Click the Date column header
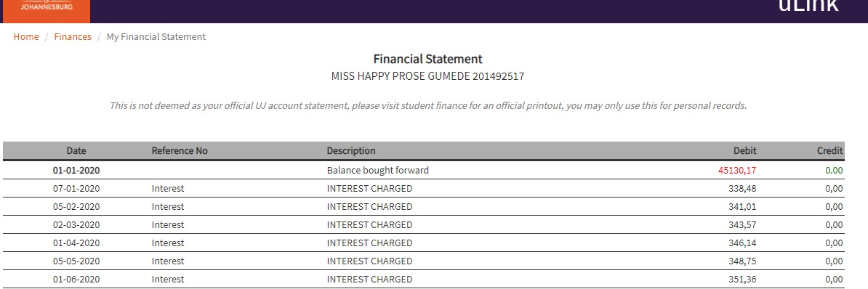 click(x=76, y=150)
